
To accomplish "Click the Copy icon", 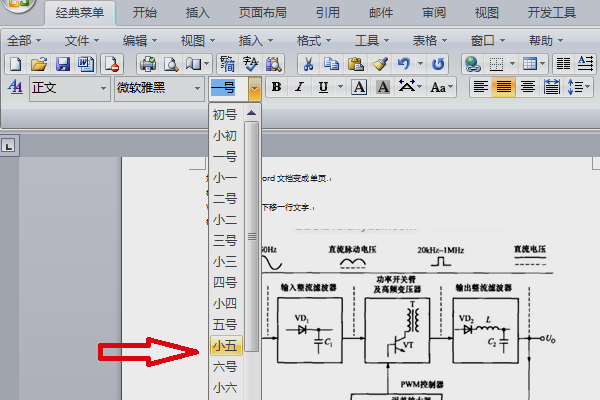I will (x=331, y=64).
